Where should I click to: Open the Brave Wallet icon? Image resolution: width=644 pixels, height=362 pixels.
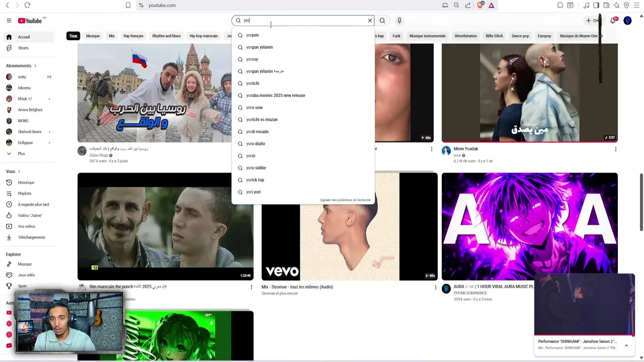pos(606,5)
